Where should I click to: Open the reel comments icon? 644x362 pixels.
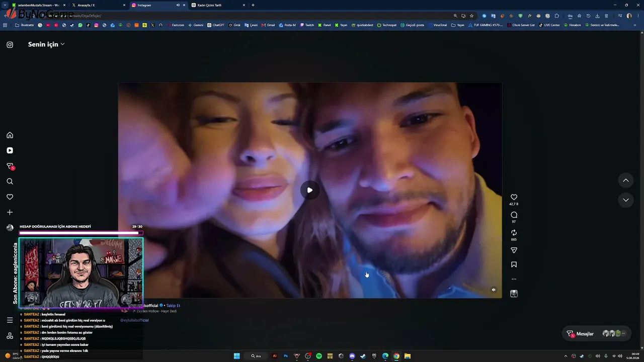pos(514,215)
